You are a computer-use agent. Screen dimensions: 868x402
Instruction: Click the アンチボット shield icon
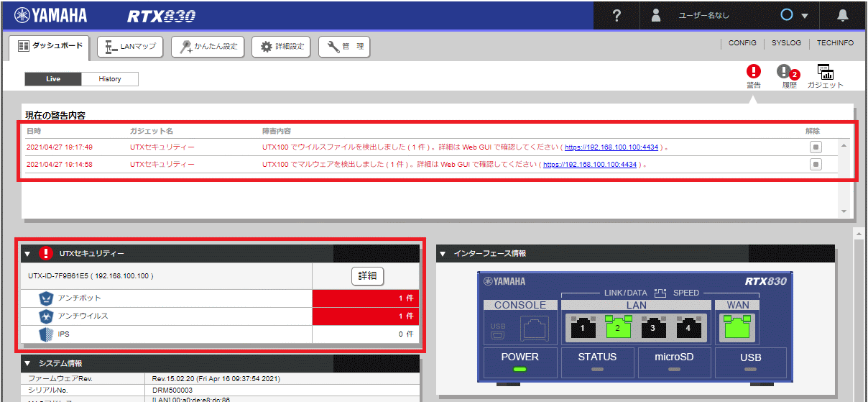47,298
